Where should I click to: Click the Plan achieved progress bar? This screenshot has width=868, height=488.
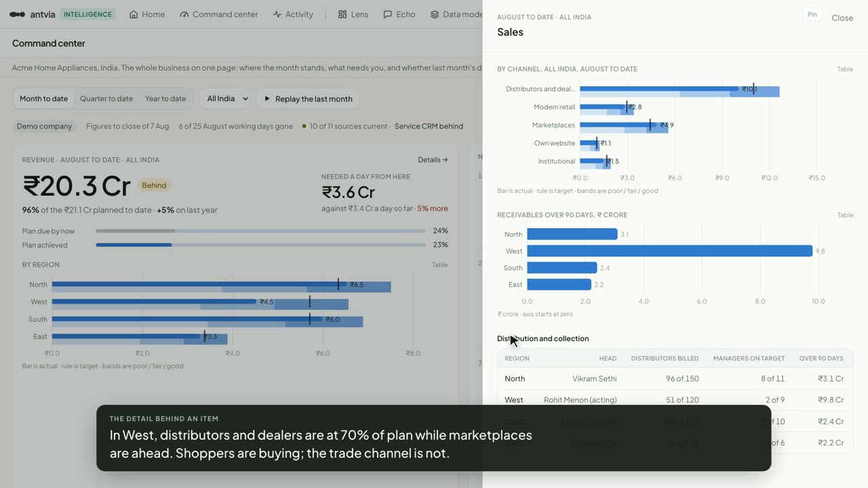(x=260, y=245)
